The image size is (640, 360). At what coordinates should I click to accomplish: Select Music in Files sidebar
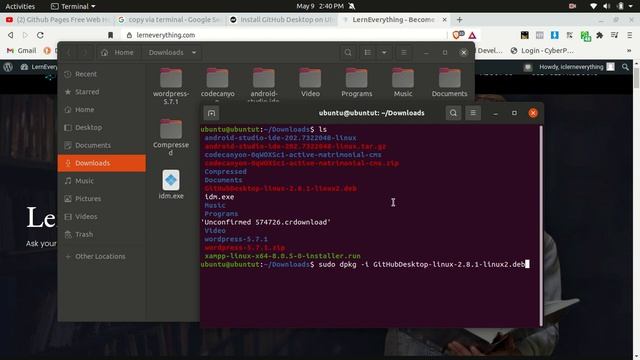coord(102,181)
